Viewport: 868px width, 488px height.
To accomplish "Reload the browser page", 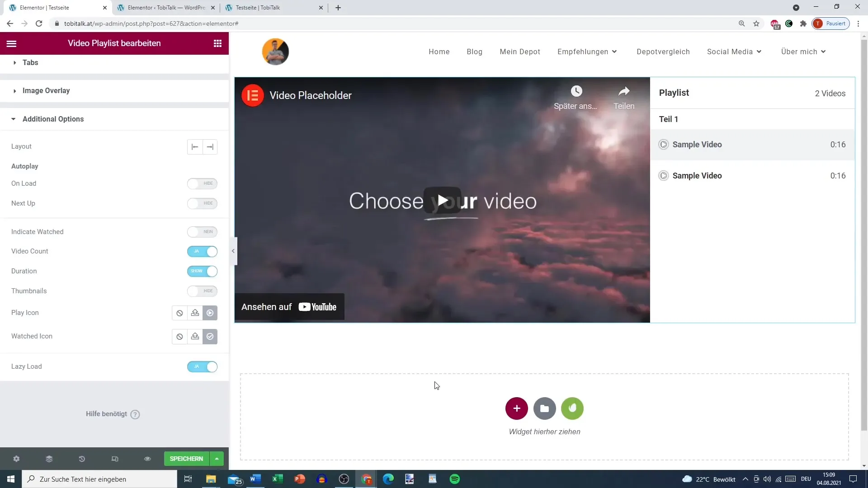I will [x=39, y=23].
